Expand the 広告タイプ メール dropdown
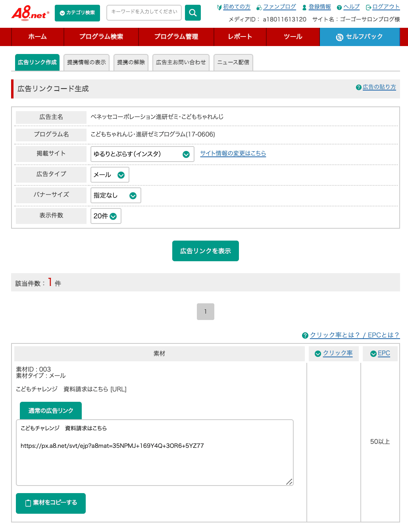 (x=110, y=175)
